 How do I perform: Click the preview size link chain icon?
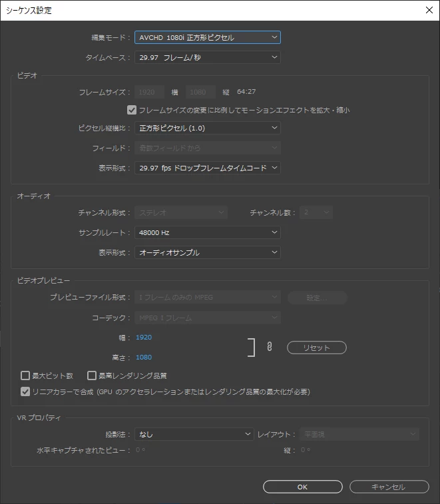pos(270,346)
